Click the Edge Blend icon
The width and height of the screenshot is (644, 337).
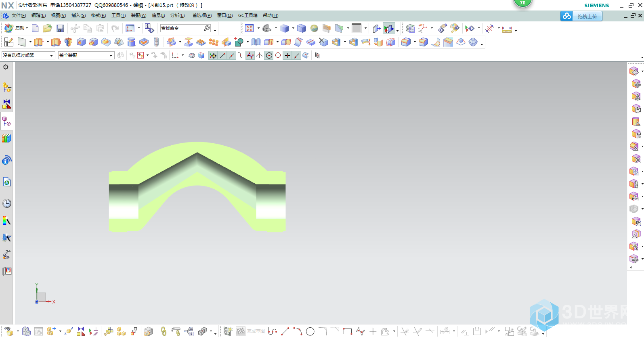pos(406,42)
